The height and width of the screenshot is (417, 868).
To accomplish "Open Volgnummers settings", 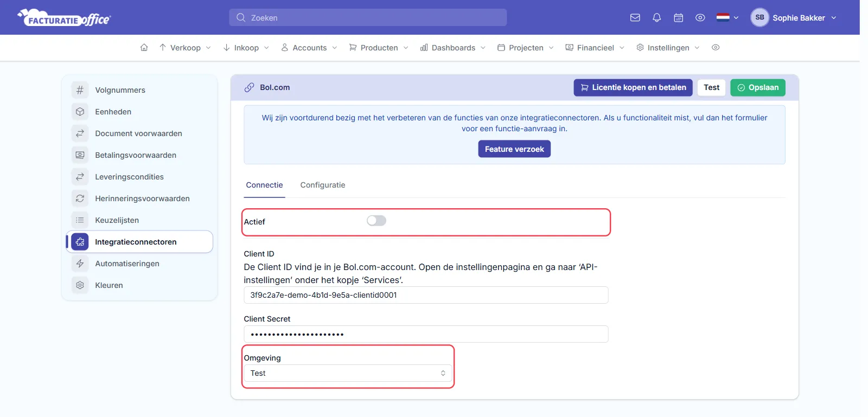I will pyautogui.click(x=140, y=90).
